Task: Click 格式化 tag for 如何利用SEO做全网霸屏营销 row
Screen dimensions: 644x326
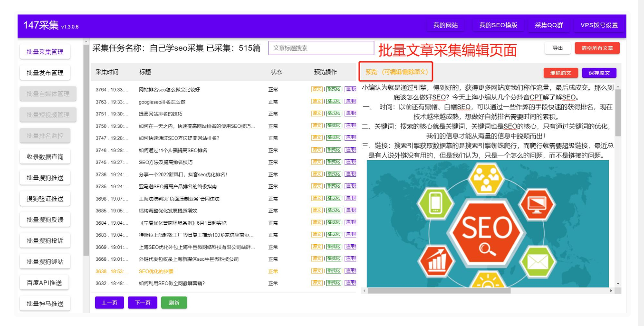Action: 333,283
